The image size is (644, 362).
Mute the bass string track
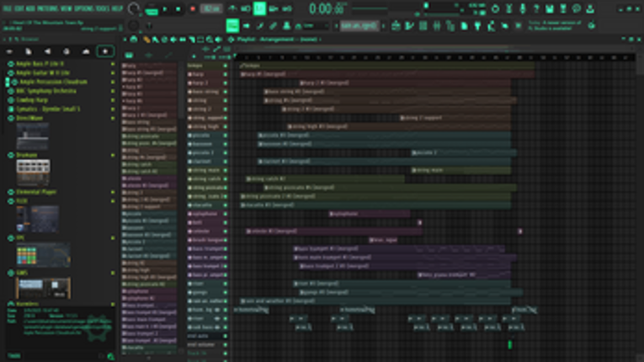pos(225,92)
